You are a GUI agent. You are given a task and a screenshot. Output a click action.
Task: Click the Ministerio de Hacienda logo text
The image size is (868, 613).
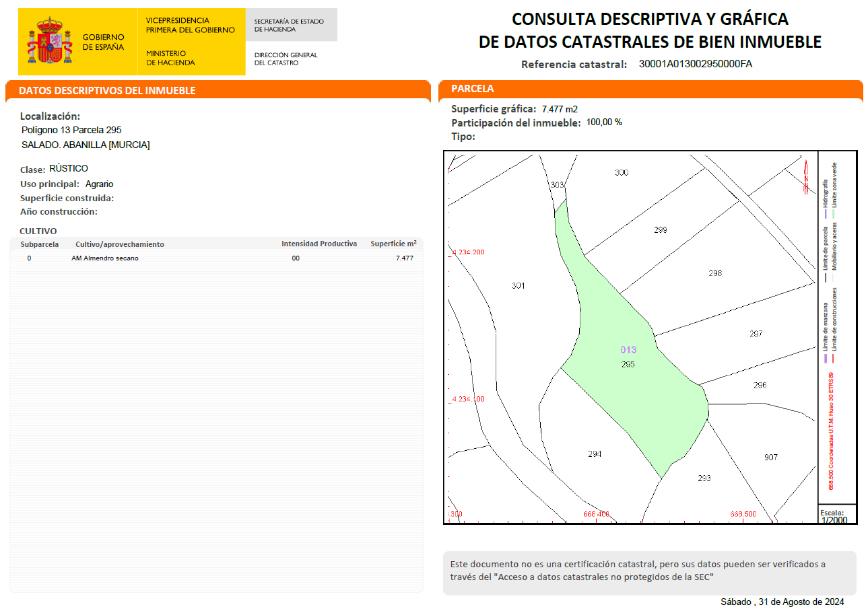tap(170, 58)
